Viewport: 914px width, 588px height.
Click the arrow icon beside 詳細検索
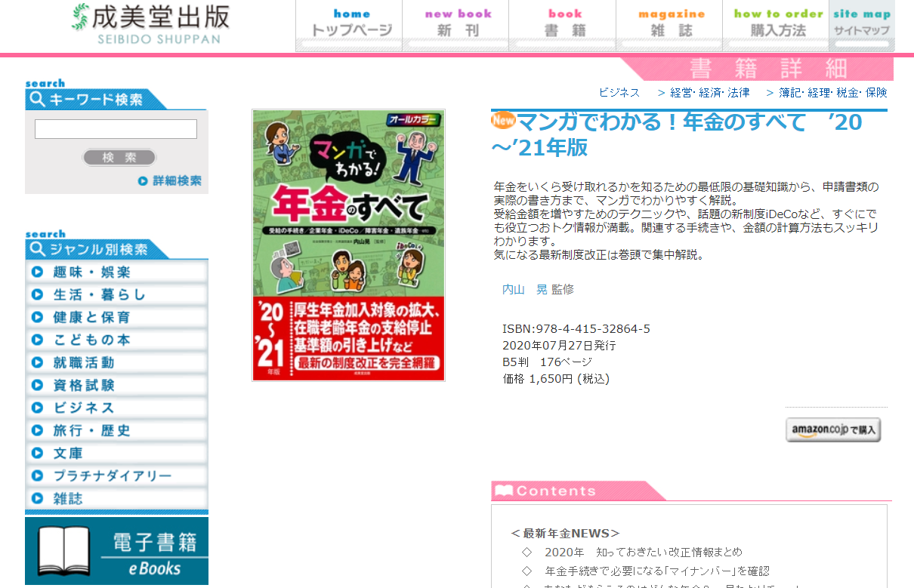click(x=143, y=181)
